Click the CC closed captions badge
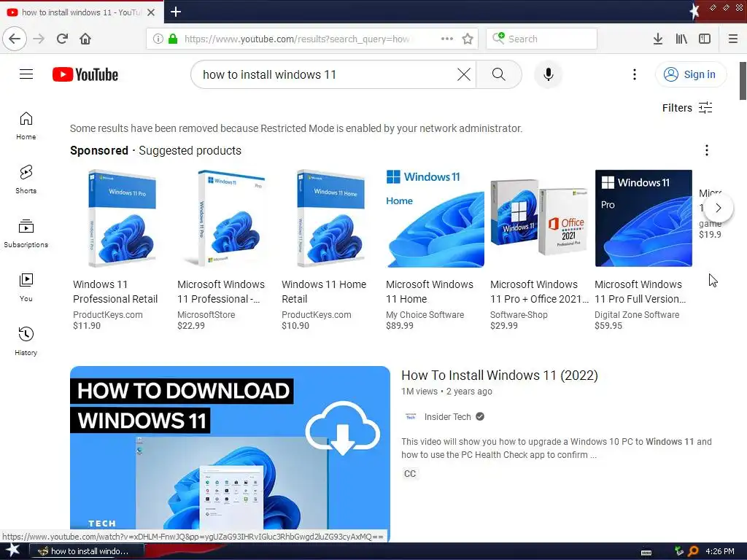This screenshot has height=560, width=747. (x=410, y=474)
